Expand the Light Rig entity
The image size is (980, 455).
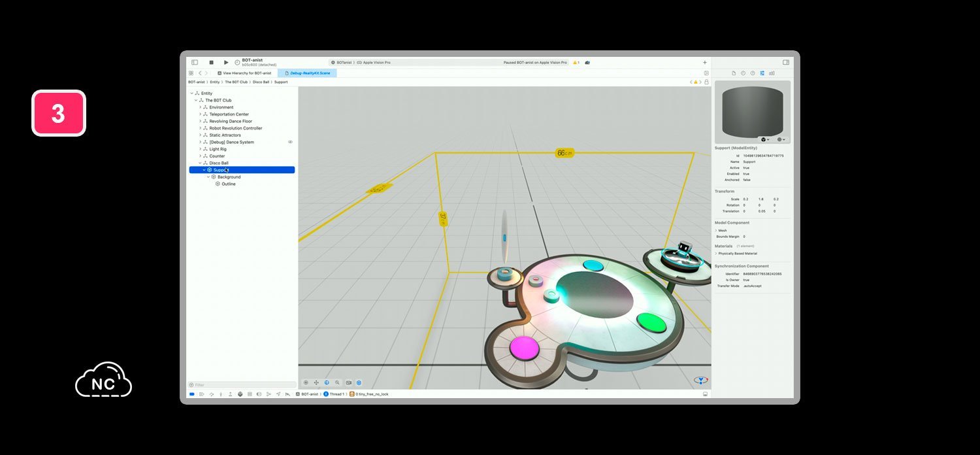click(200, 149)
